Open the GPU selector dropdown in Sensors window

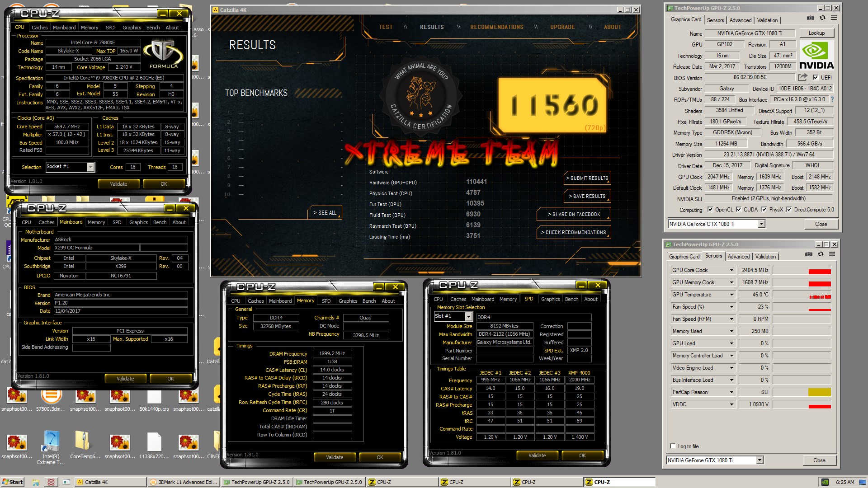click(759, 460)
